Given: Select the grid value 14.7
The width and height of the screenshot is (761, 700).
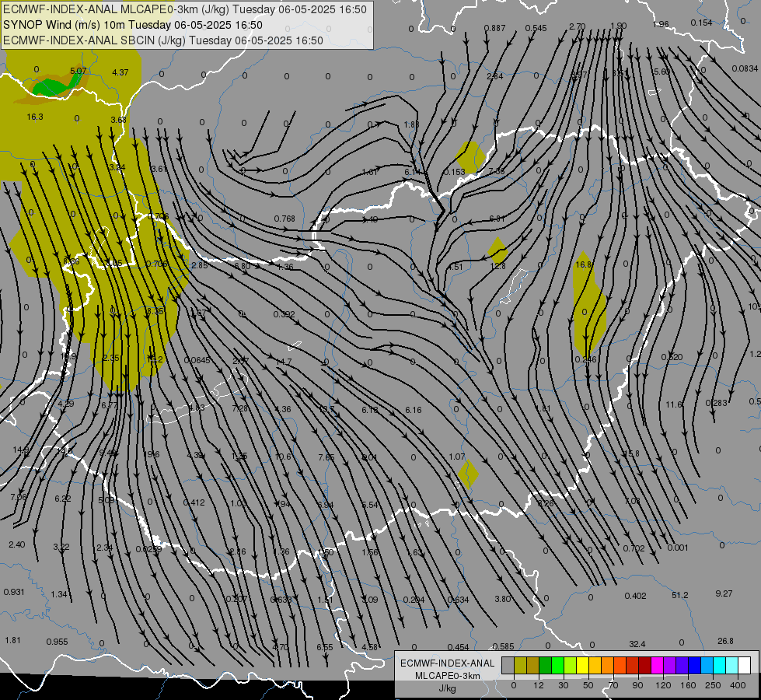Looking at the screenshot, I should tap(284, 362).
